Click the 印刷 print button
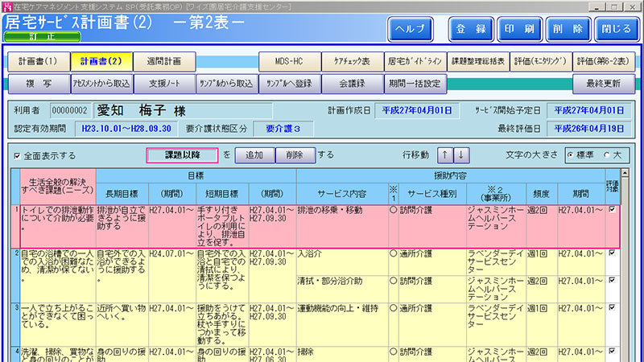The width and height of the screenshot is (644, 362). pos(519,29)
